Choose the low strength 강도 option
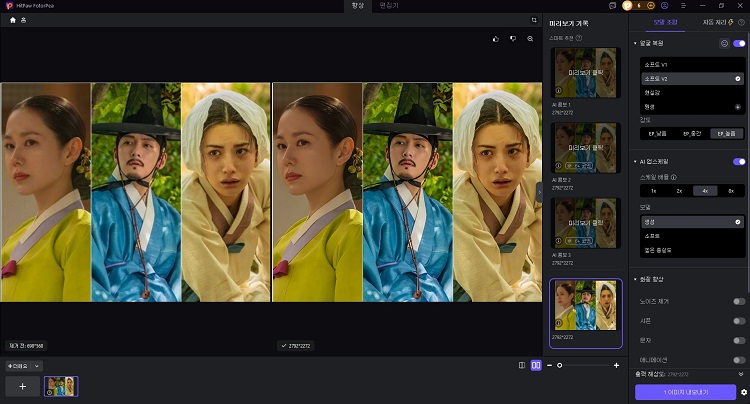Viewport: 750px width, 404px height. [658, 134]
